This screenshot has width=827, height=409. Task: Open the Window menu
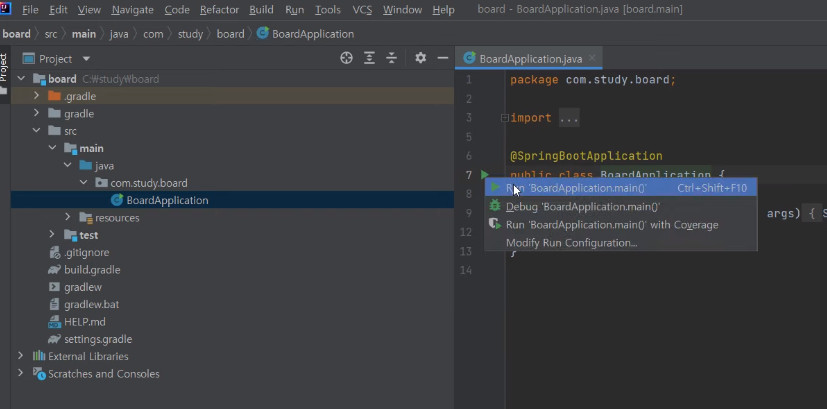[402, 9]
